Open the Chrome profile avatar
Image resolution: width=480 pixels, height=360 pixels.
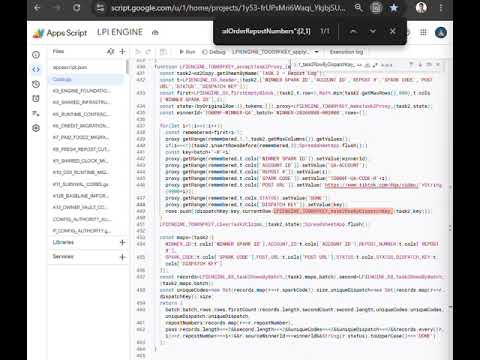coord(421,7)
